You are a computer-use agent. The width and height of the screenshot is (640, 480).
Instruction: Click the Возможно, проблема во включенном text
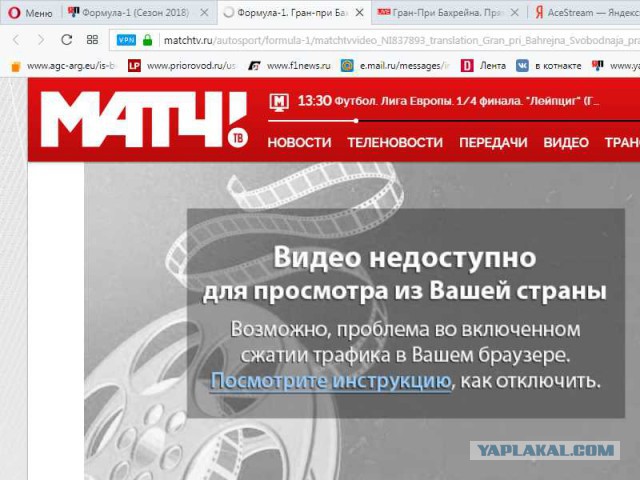click(x=405, y=329)
